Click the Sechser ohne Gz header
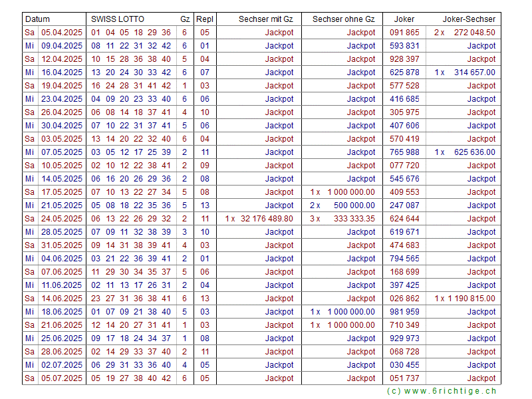The width and height of the screenshot is (532, 399). click(343, 19)
